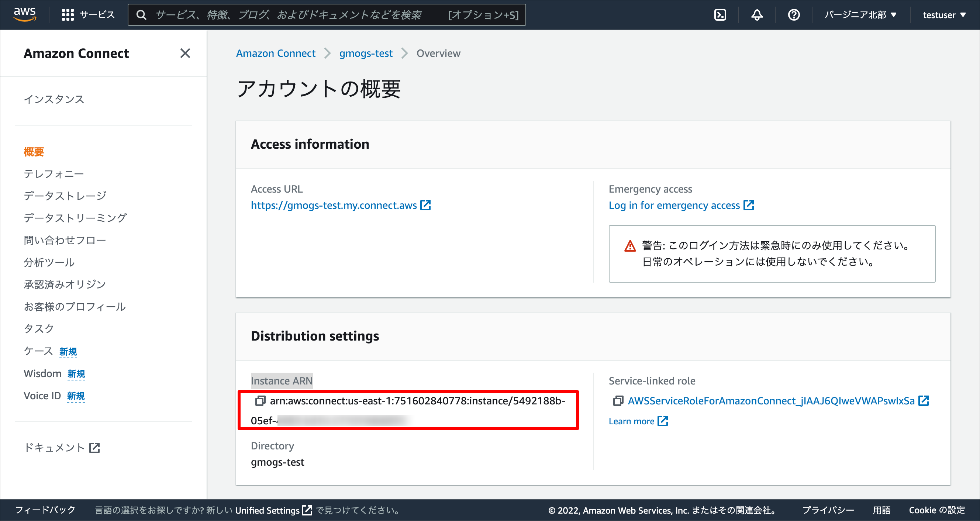Click the Overview breadcrumb text
This screenshot has height=521, width=980.
coord(438,53)
